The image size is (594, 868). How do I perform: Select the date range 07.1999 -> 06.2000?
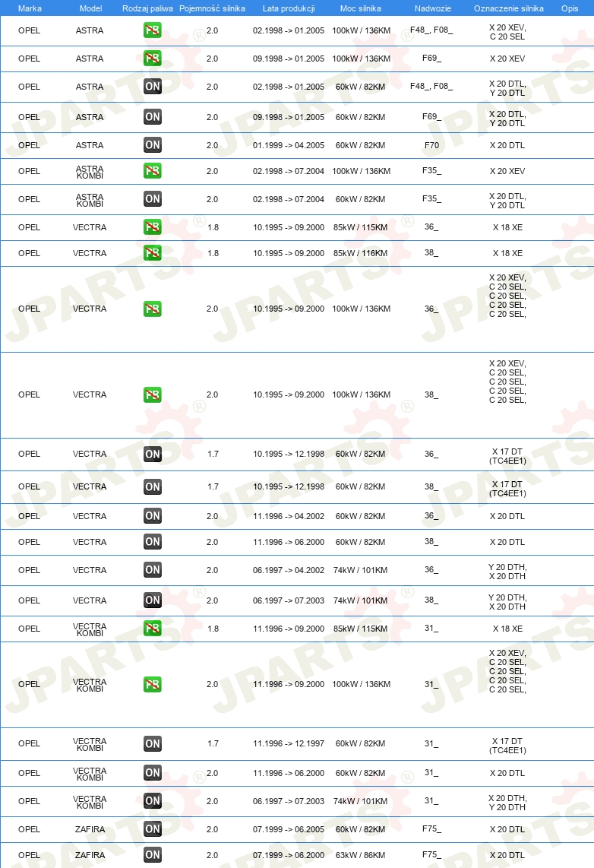tap(289, 855)
